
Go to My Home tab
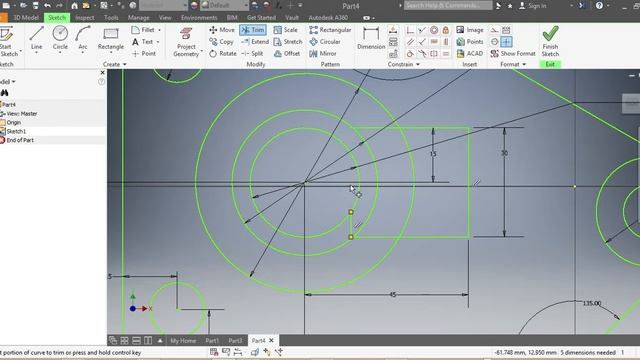183,340
